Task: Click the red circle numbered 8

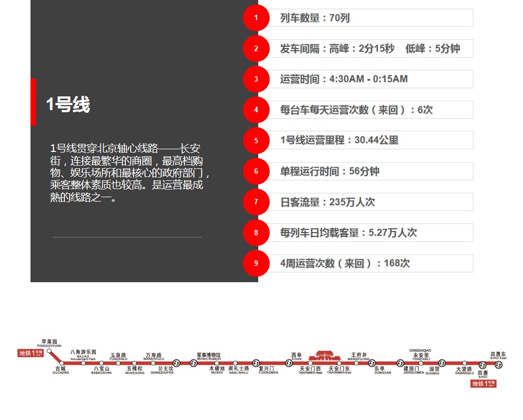Action: 256,233
